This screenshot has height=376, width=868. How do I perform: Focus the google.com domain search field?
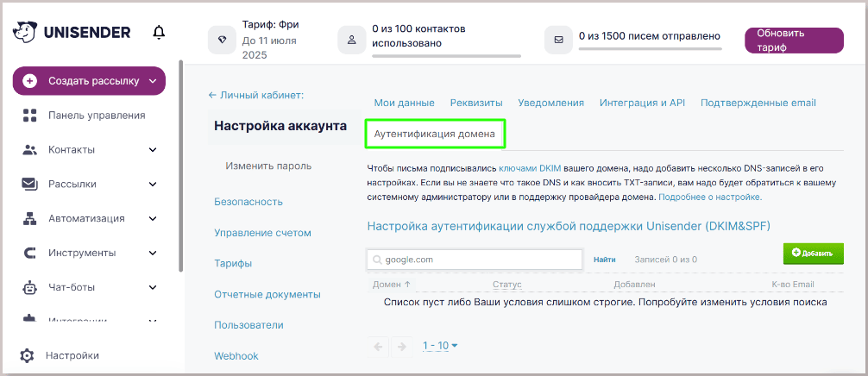(475, 260)
